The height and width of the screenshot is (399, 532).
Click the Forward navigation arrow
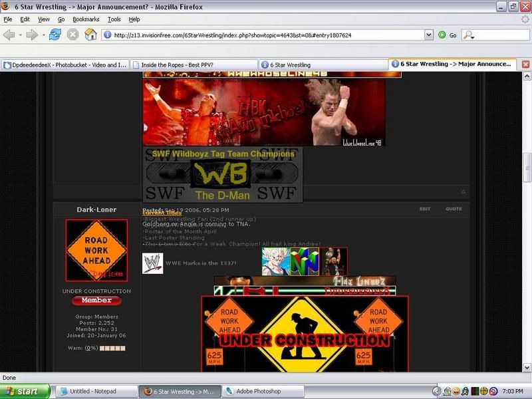(x=31, y=35)
